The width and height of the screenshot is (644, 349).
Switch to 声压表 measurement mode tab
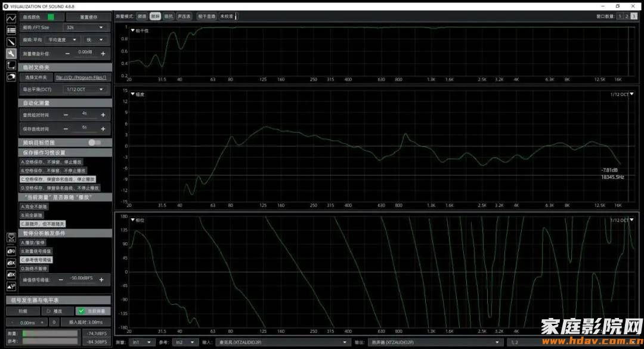point(184,17)
